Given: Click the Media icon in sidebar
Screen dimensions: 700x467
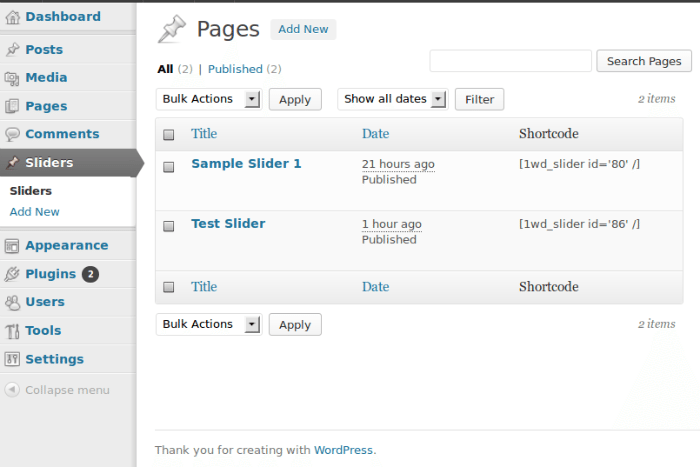Looking at the screenshot, I should click(12, 78).
